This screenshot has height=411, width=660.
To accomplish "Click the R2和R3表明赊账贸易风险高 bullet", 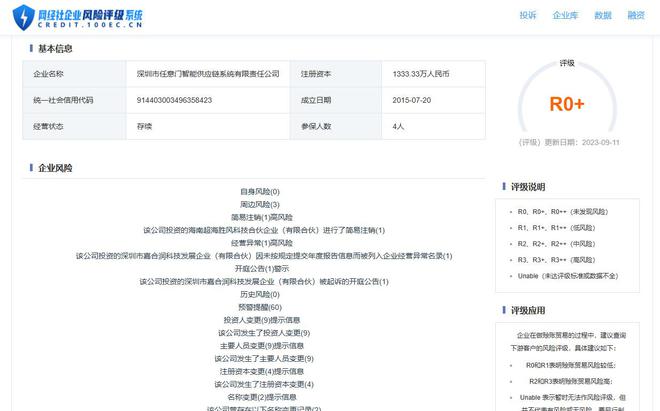I will point(571,381).
